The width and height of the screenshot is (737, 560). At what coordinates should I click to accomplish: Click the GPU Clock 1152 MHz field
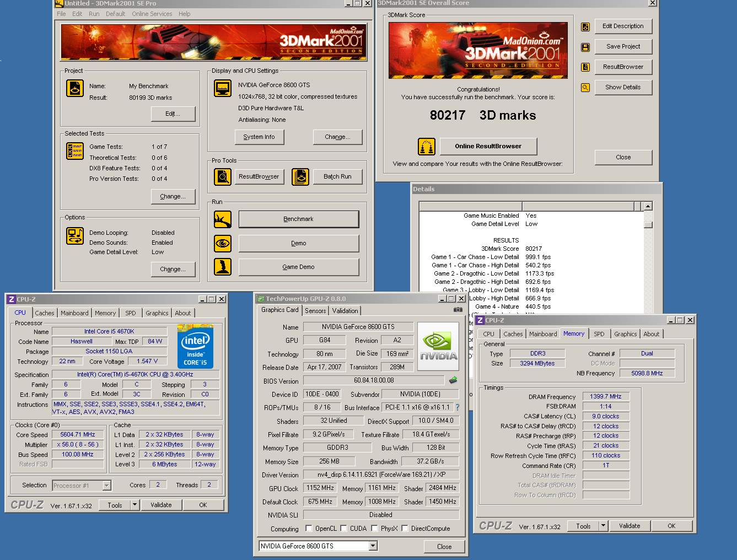click(320, 488)
